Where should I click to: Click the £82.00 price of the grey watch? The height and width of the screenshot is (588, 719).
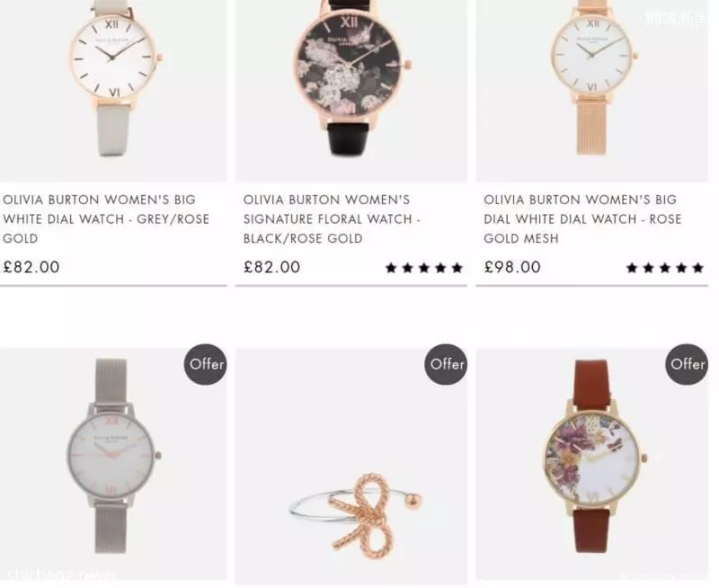pyautogui.click(x=31, y=267)
